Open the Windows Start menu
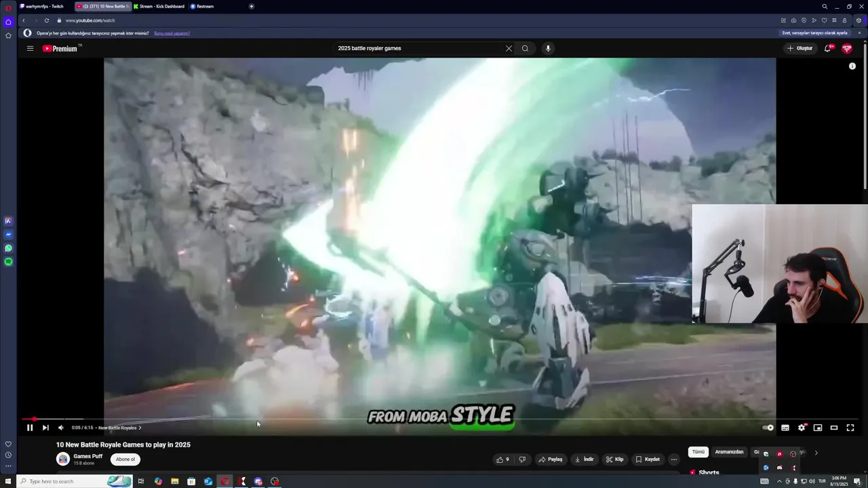The height and width of the screenshot is (488, 868). tap(8, 481)
